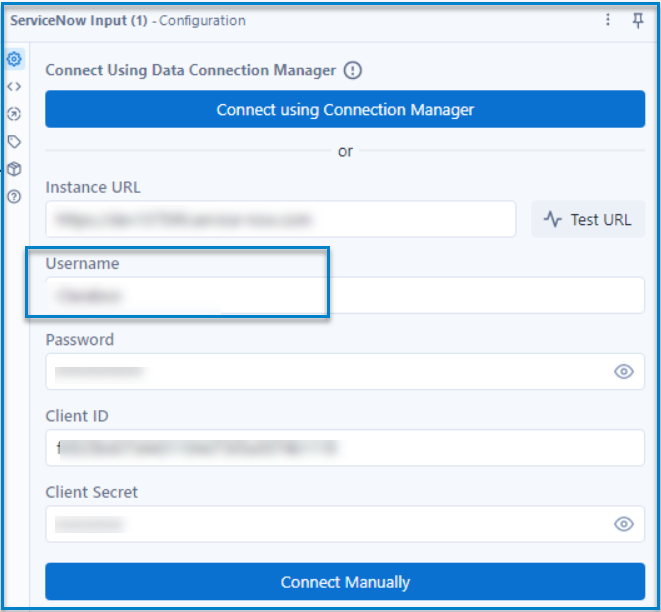Open the Navigation circular arrow icon

14,114
